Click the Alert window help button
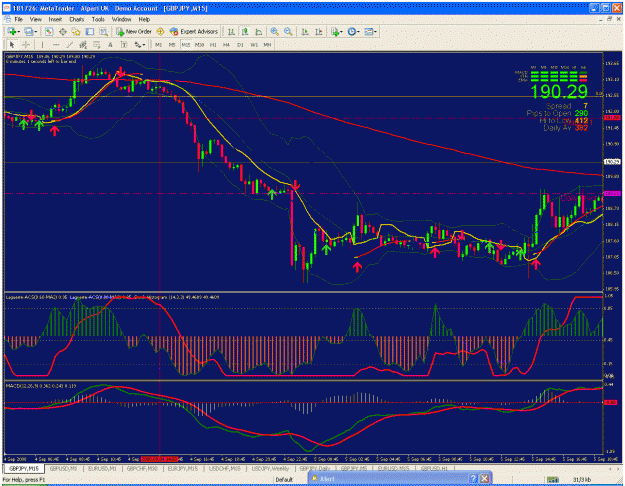 pos(473,478)
